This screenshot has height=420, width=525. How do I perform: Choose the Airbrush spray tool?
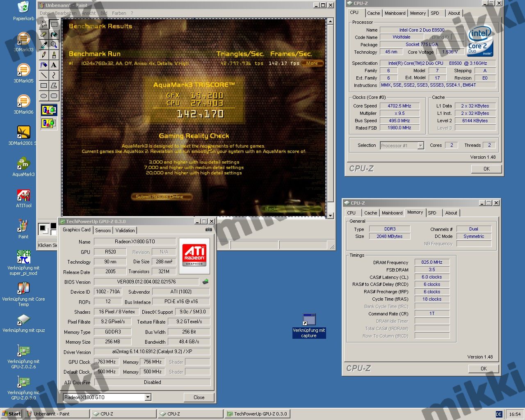(x=44, y=65)
